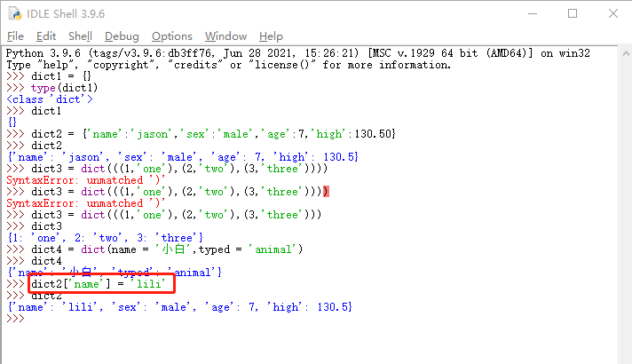Click the 'Type "help", "copyright"' info line
632x364 pixels.
click(x=228, y=65)
